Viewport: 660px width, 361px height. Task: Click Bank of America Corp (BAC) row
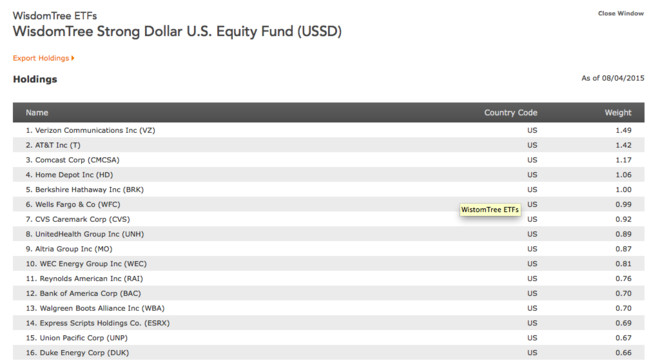point(328,293)
